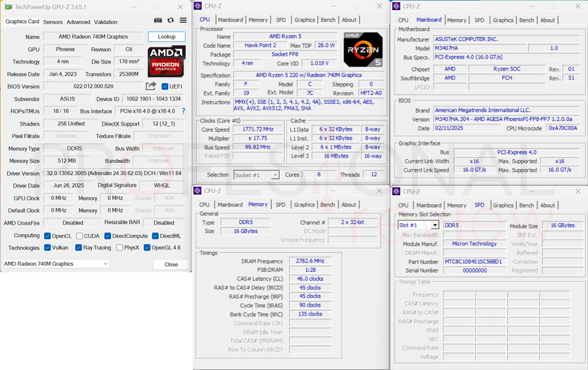Image resolution: width=588 pixels, height=370 pixels.
Task: Toggle the CUDA checkbox
Action: [x=79, y=236]
